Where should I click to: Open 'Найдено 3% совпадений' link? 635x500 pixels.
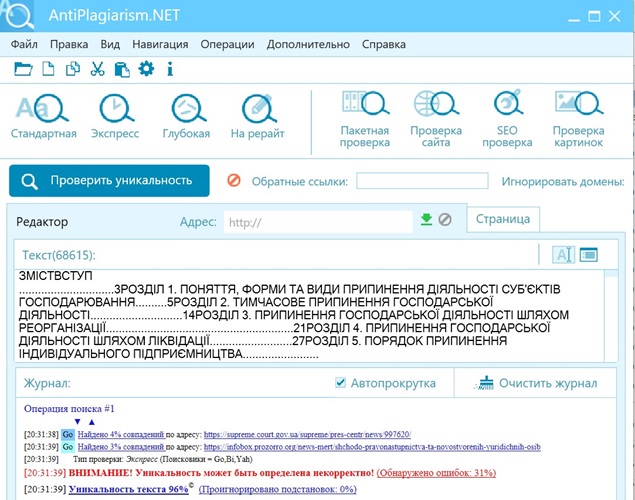pos(121,447)
